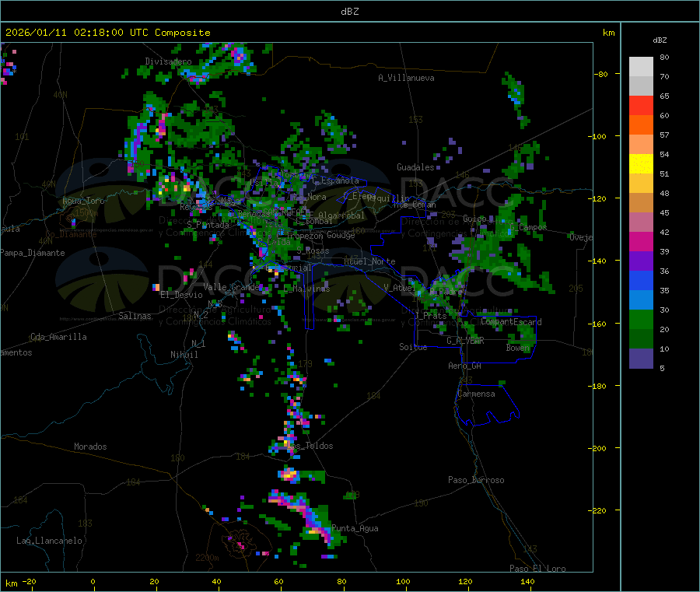This screenshot has width=700, height=592.
Task: Click the Soitue location label
Action: pyautogui.click(x=413, y=347)
